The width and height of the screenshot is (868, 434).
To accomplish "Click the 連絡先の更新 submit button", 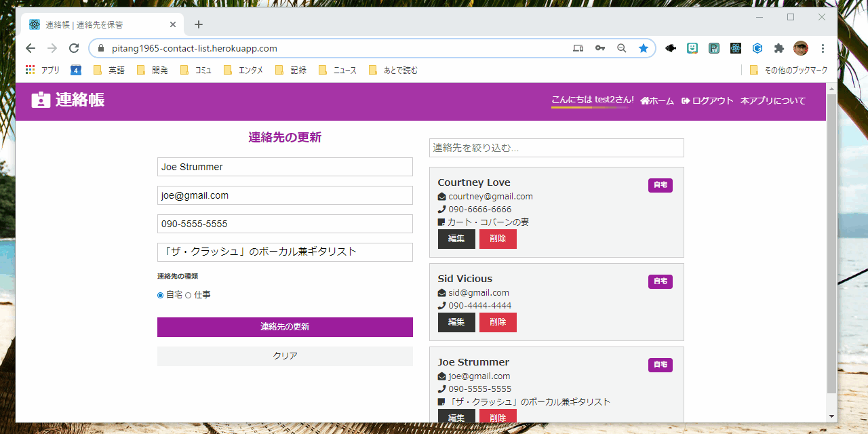I will 285,327.
